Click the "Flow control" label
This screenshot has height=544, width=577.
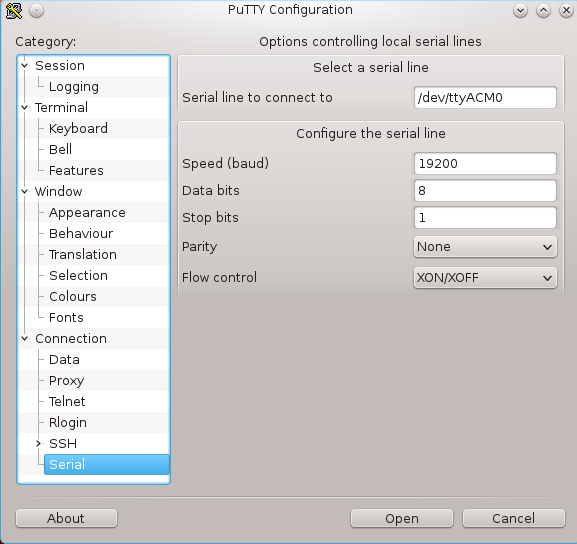click(219, 278)
